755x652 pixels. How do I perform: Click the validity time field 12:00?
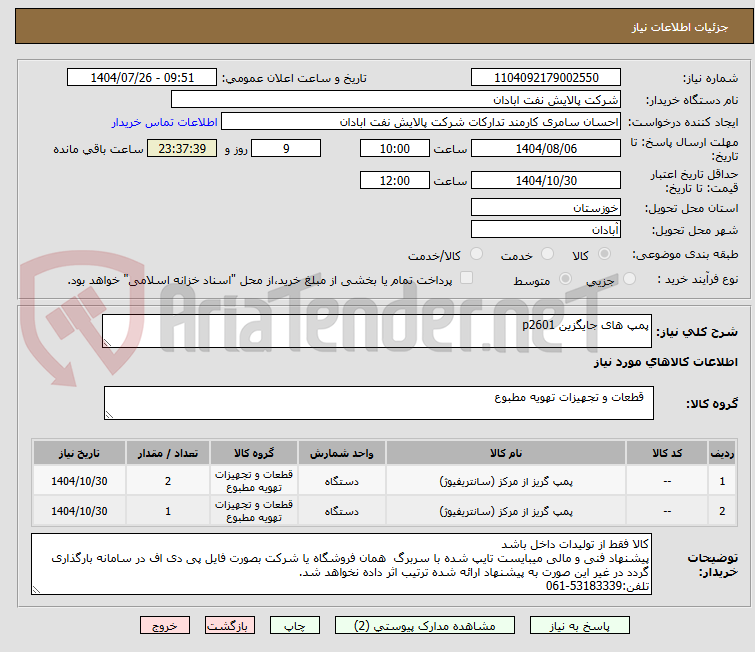point(395,180)
